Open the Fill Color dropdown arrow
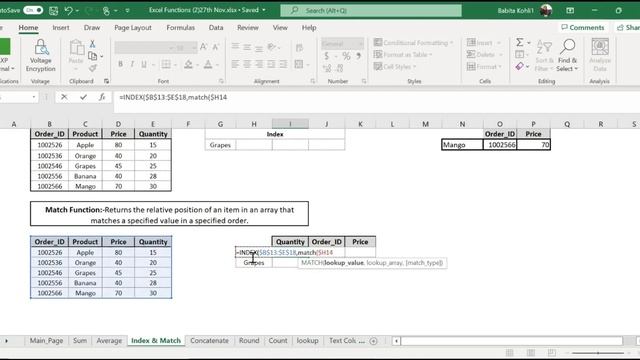The width and height of the screenshot is (640, 360). (197, 64)
